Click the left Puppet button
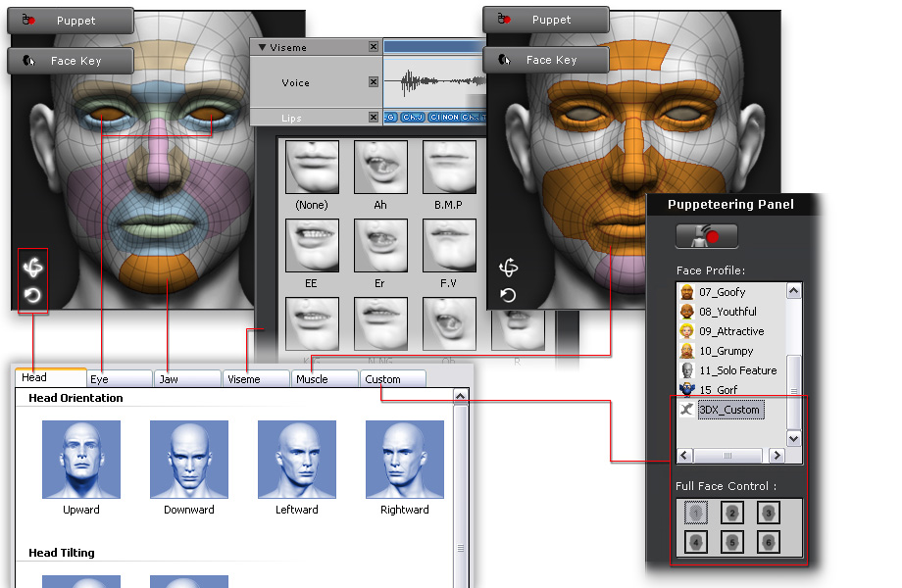 coord(71,21)
